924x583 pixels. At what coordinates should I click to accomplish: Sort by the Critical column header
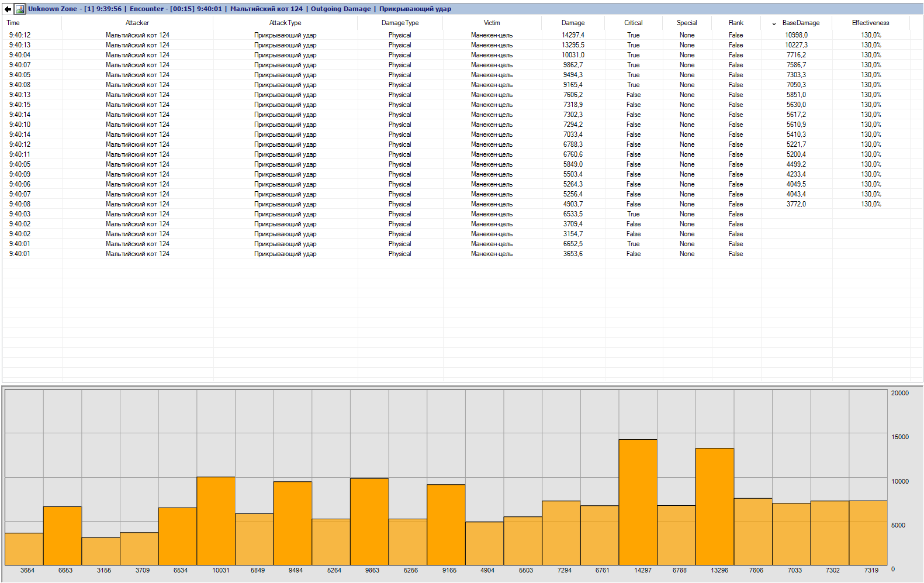coord(633,23)
